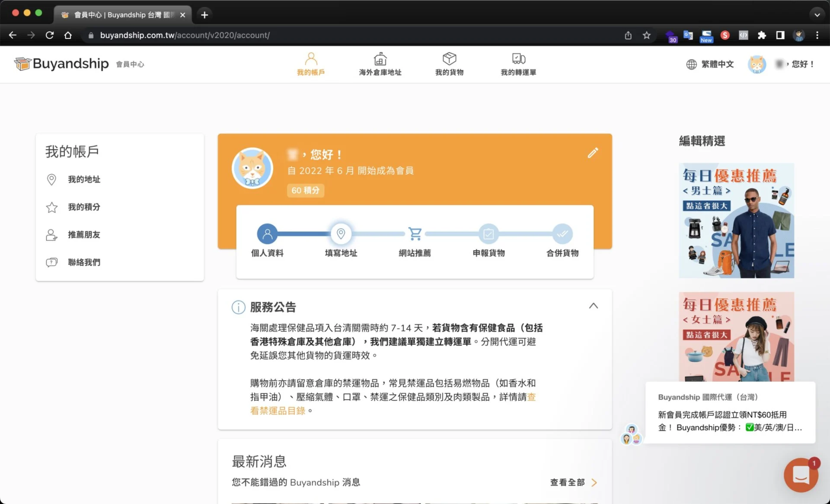Viewport: 830px width, 504px height.
Task: Click the star icon beside 我的積分
Action: 51,207
